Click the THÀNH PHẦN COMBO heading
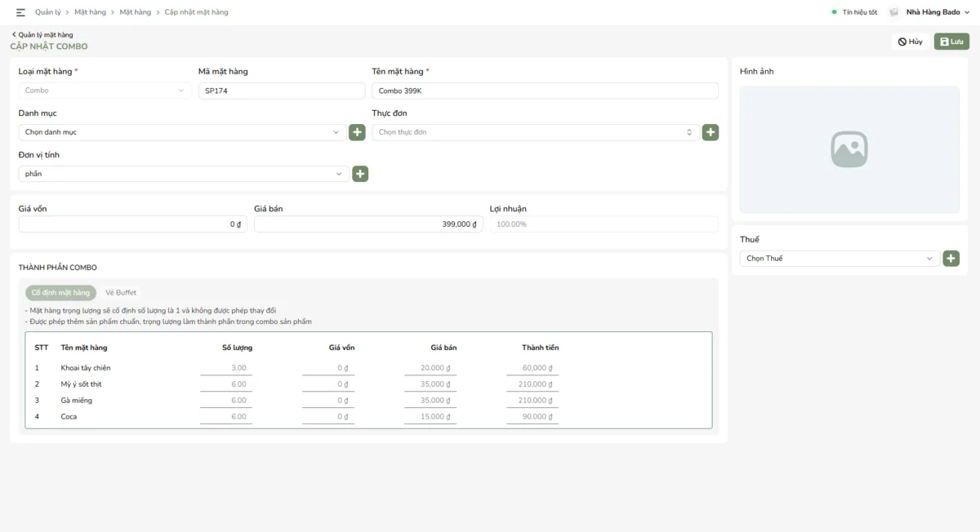Viewport: 980px width, 532px height. (x=58, y=268)
